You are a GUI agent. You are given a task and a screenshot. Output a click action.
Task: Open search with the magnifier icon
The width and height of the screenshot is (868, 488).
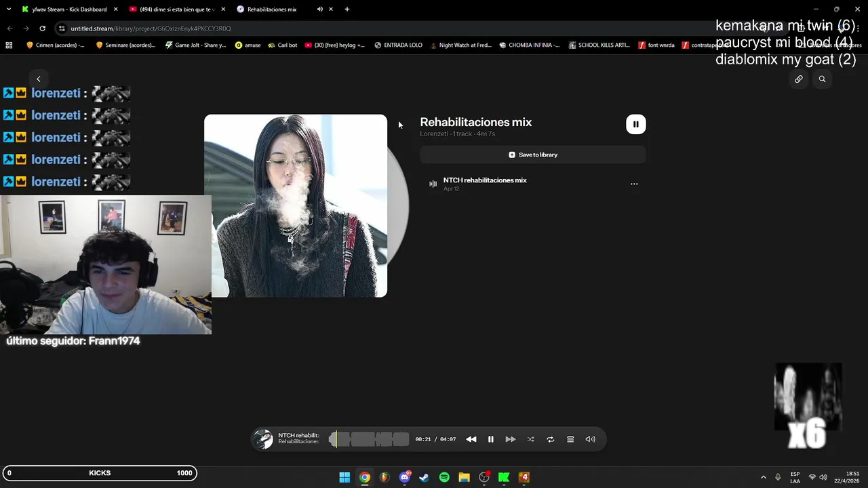coord(822,79)
